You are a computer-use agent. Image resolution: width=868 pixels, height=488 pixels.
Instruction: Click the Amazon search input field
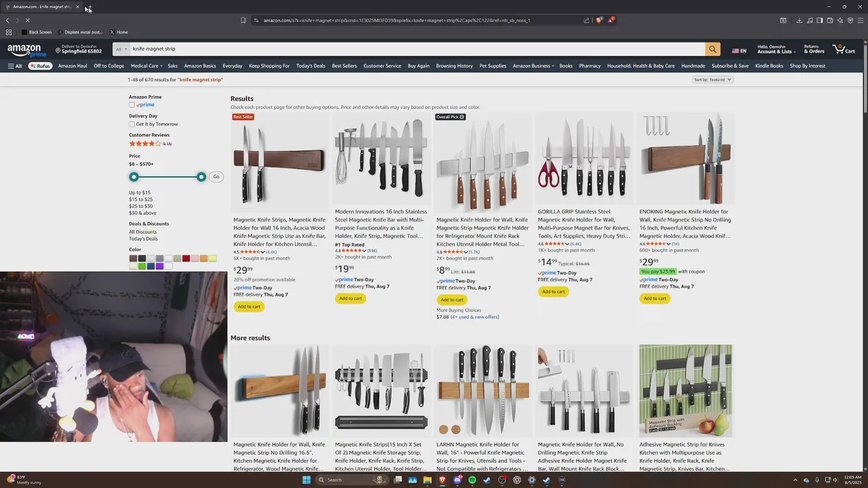pyautogui.click(x=417, y=49)
